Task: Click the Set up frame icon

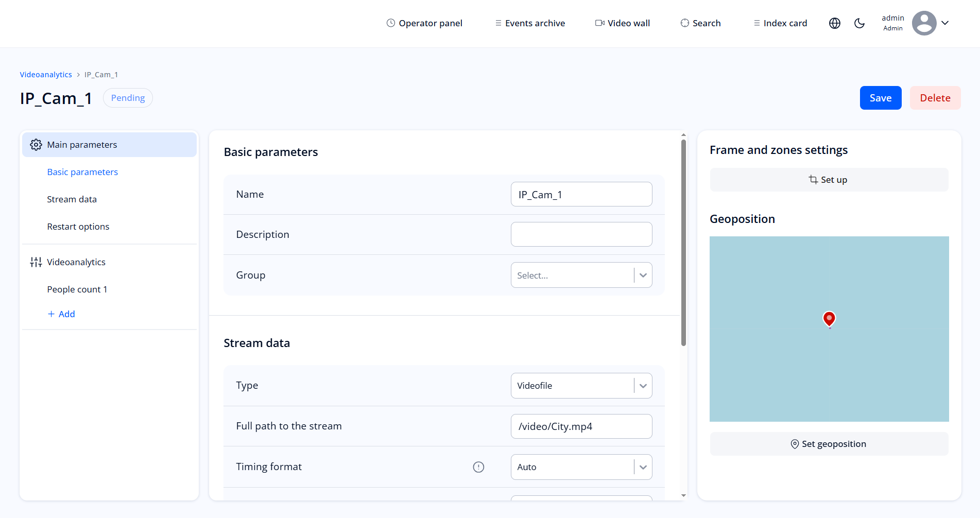Action: point(813,179)
